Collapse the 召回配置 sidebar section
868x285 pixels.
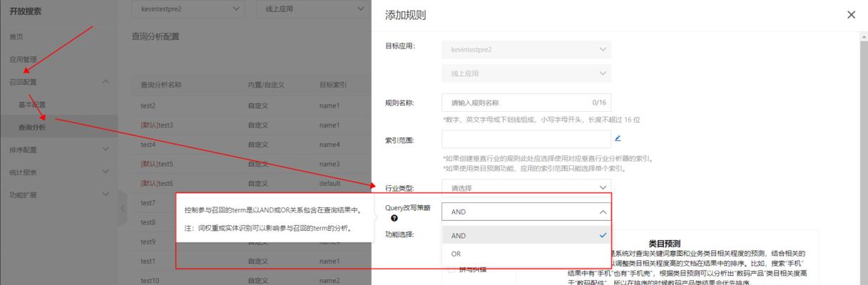click(x=106, y=82)
